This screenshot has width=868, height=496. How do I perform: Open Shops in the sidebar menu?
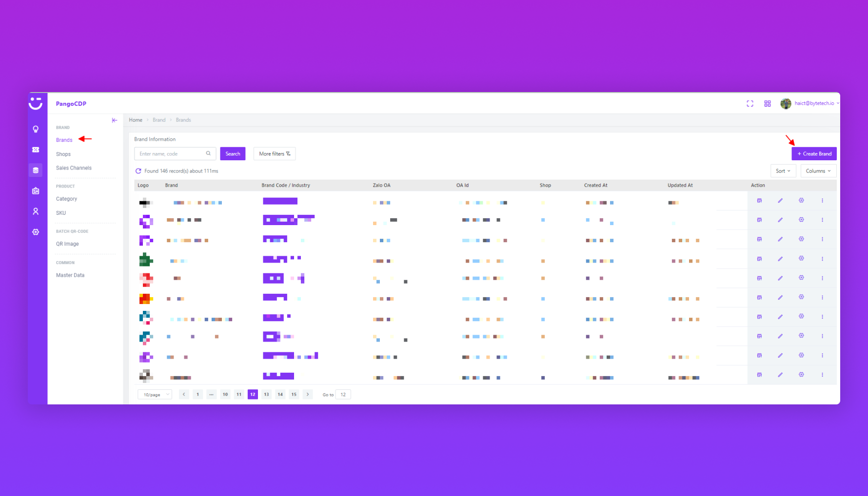pyautogui.click(x=63, y=154)
